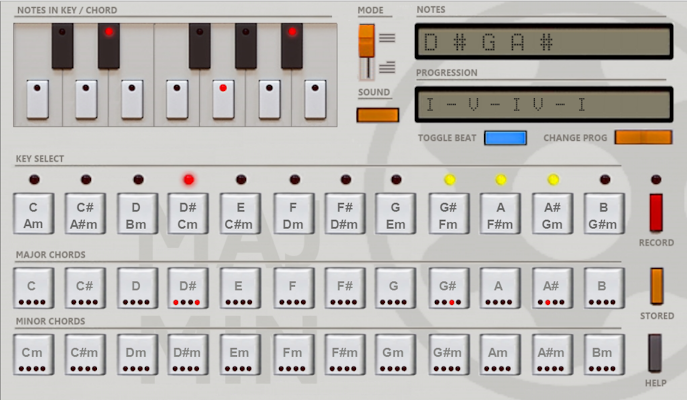Image resolution: width=687 pixels, height=400 pixels.
Task: Play the Fm minor chord pad
Action: 294,355
